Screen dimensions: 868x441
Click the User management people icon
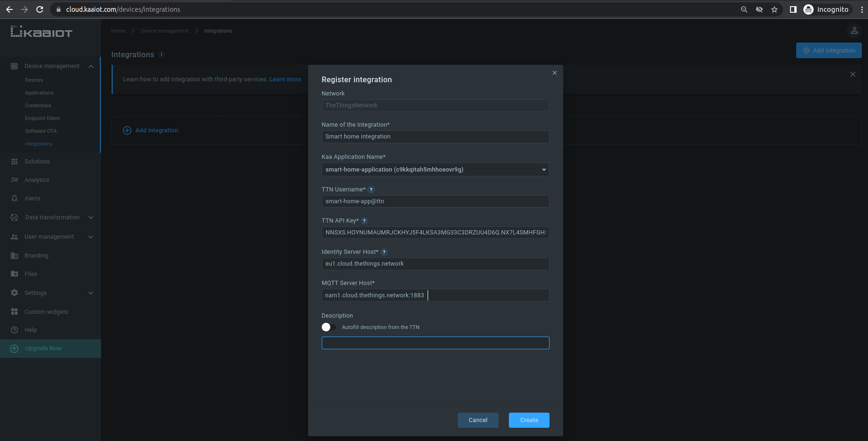pos(14,237)
